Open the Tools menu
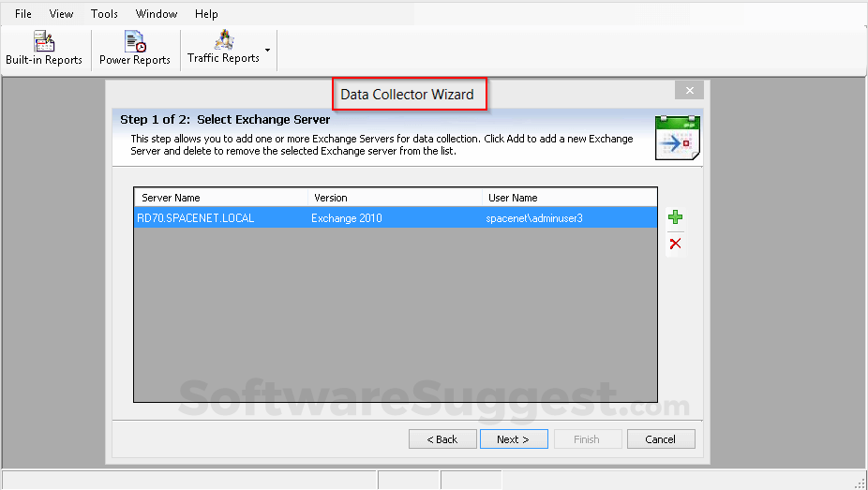 pyautogui.click(x=104, y=14)
